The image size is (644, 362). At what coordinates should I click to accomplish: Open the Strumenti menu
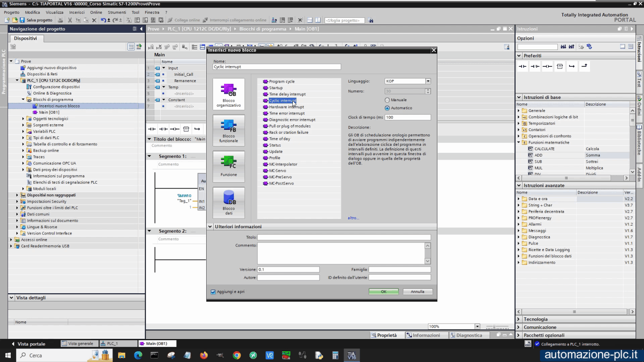tap(116, 12)
